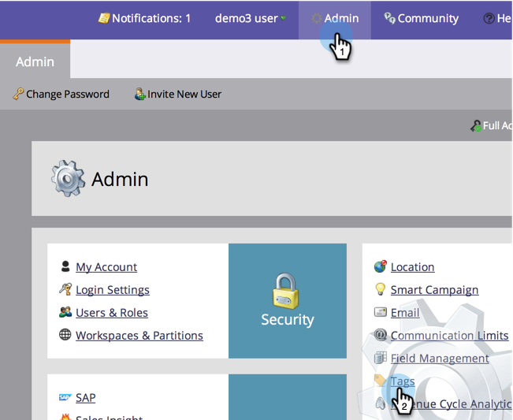Click the Email envelope icon
513x420 pixels.
tap(380, 313)
